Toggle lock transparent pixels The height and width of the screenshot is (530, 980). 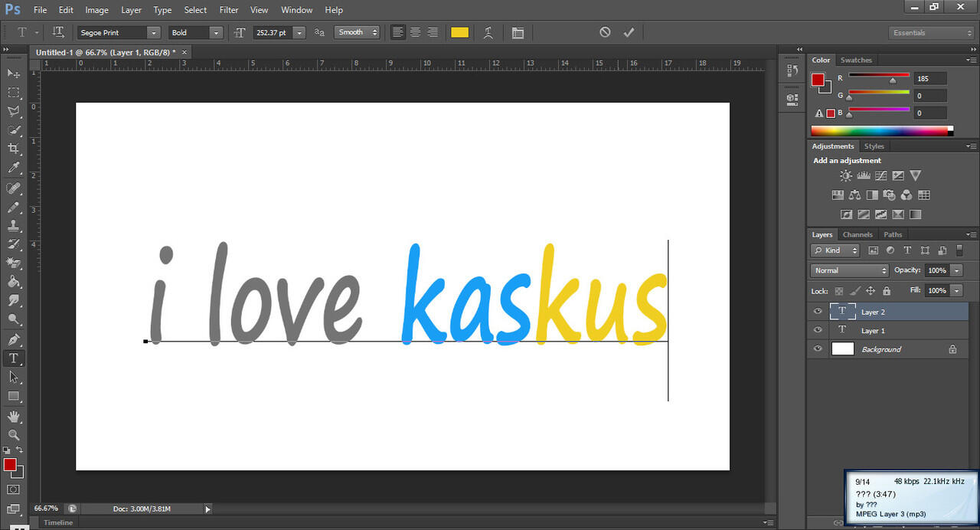(x=839, y=291)
